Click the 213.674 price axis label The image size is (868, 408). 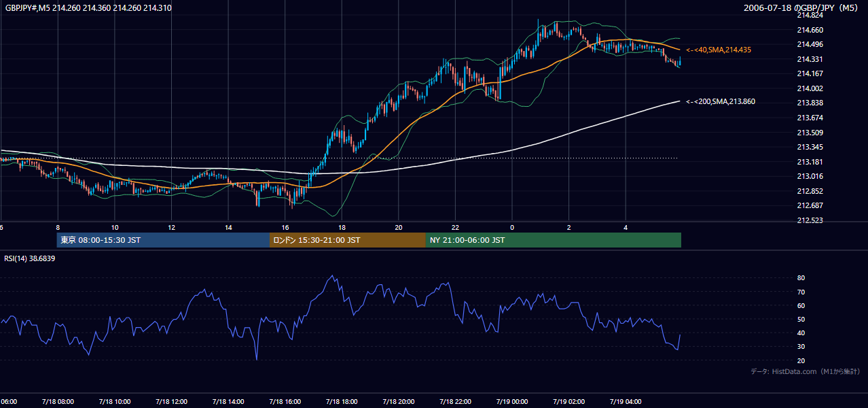point(810,118)
